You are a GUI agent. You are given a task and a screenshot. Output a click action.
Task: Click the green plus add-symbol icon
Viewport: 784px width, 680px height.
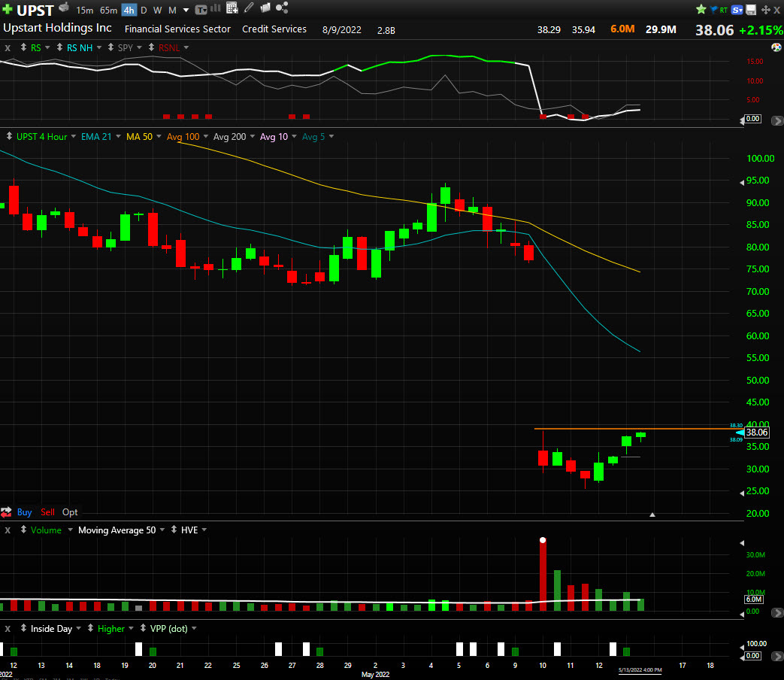[7, 9]
